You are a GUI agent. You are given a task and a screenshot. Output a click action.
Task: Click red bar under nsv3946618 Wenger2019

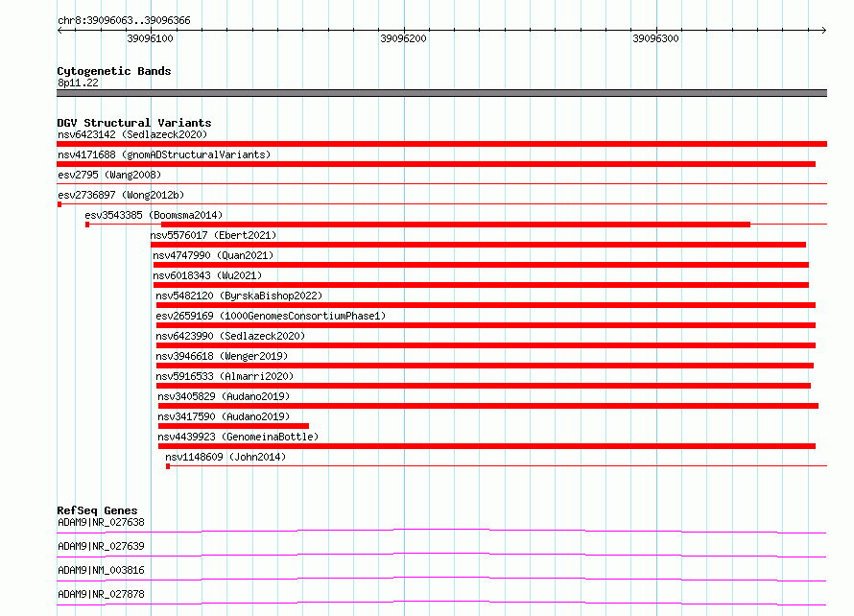485,366
